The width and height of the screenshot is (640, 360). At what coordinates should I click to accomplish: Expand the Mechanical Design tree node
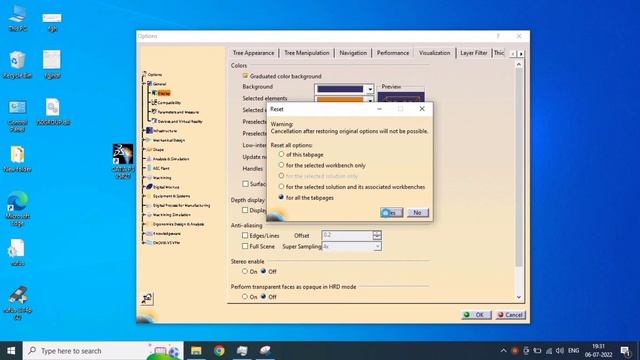point(144,140)
